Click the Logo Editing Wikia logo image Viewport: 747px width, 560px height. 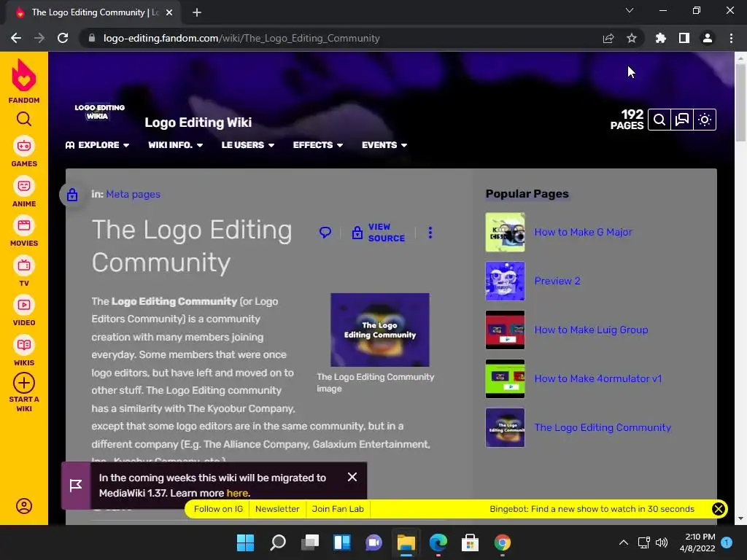pos(99,112)
